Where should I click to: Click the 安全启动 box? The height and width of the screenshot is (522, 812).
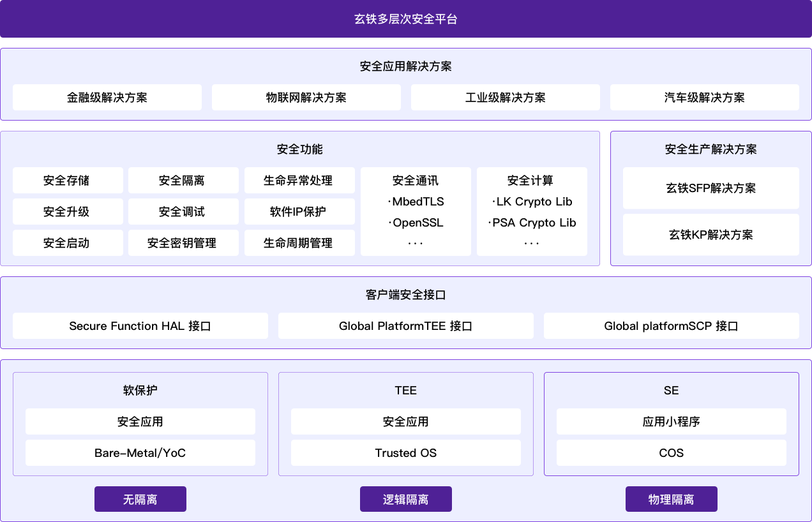tap(68, 243)
